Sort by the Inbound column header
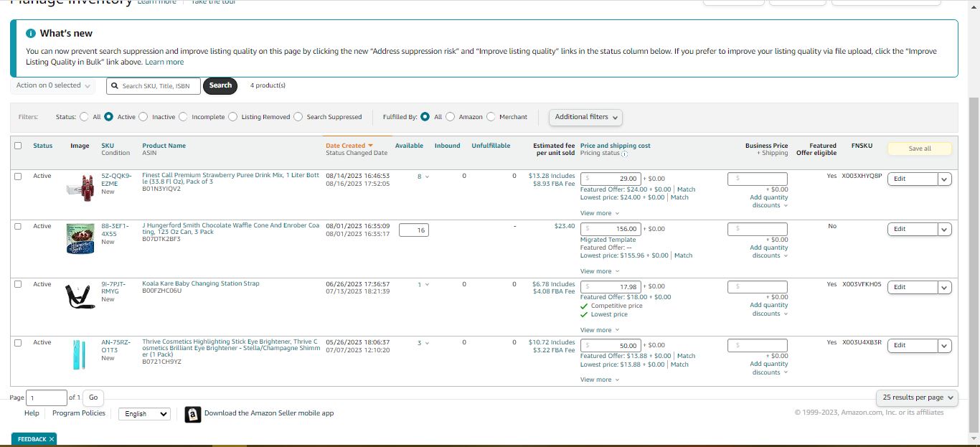 pyautogui.click(x=447, y=146)
